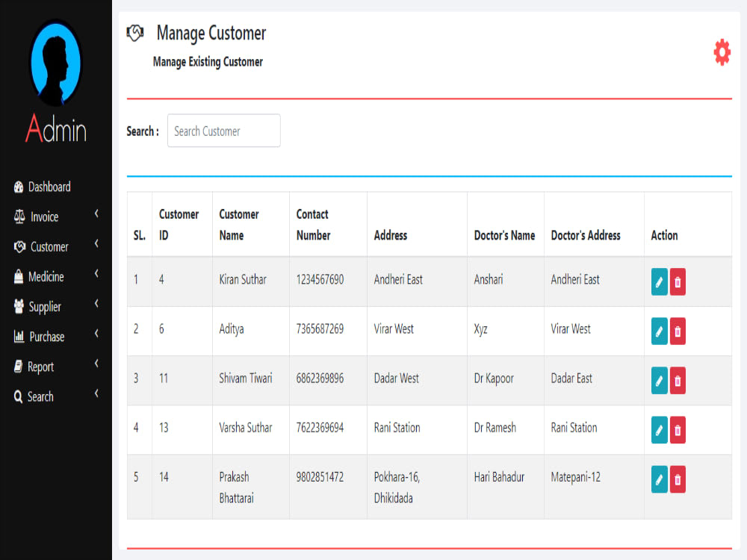Open the Customer menu item
The width and height of the screenshot is (747, 560).
point(49,247)
